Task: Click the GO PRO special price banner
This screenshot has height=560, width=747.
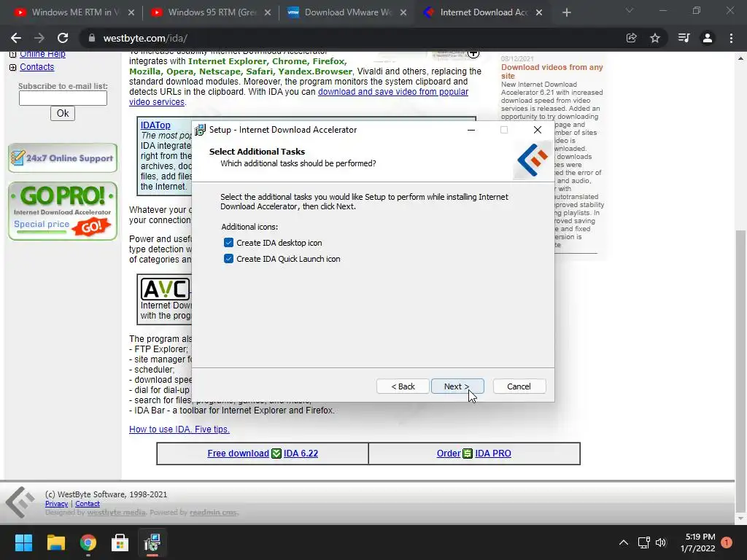Action: (63, 211)
